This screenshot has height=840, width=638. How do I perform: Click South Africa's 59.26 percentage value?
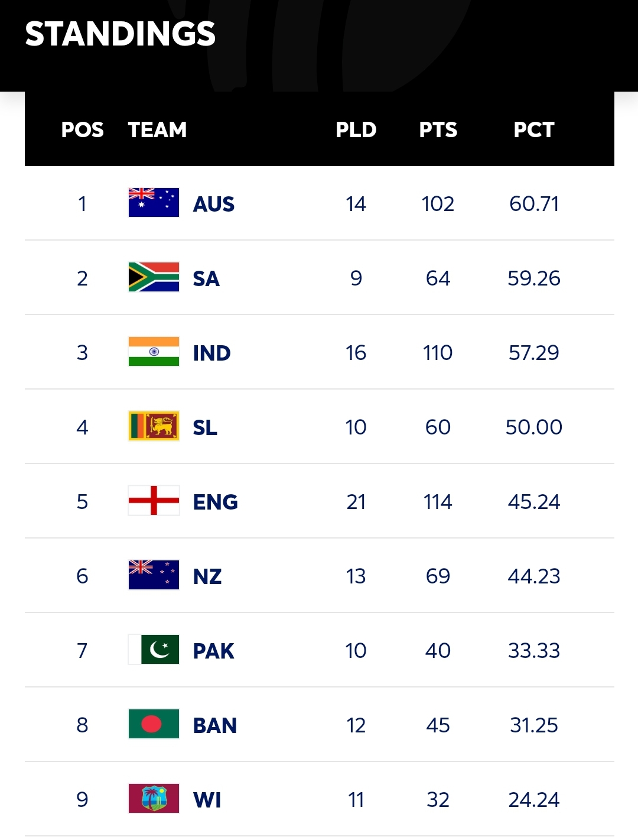(534, 278)
